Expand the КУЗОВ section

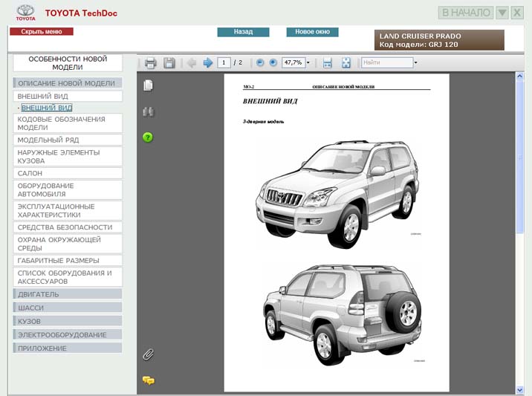(x=68, y=322)
